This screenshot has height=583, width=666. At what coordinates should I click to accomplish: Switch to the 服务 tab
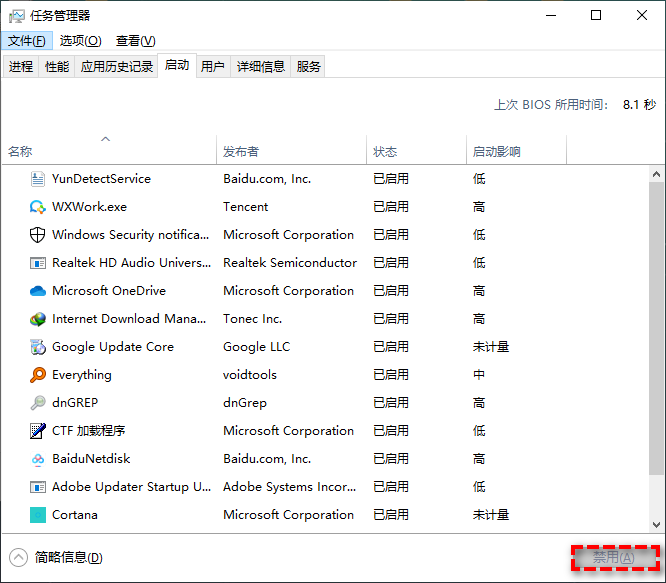point(308,67)
